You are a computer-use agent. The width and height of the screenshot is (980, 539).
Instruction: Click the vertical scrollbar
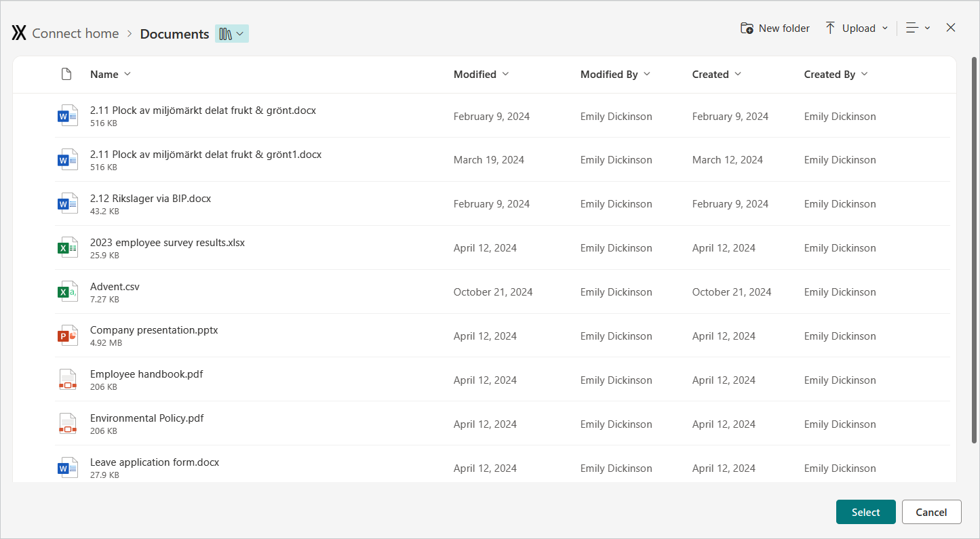[974, 249]
